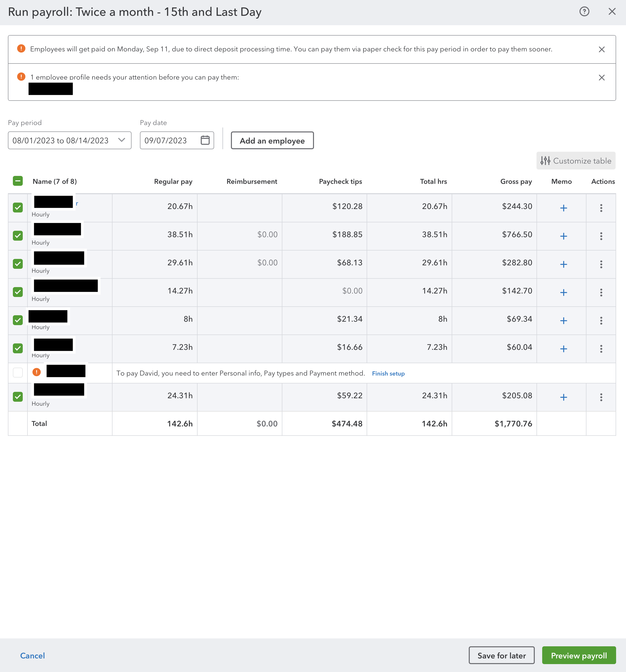Click Save for later button
Image resolution: width=626 pixels, height=672 pixels.
(501, 655)
